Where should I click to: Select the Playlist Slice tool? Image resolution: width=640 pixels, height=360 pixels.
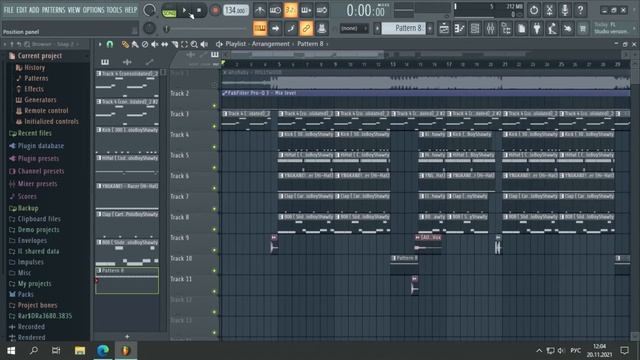[x=174, y=44]
